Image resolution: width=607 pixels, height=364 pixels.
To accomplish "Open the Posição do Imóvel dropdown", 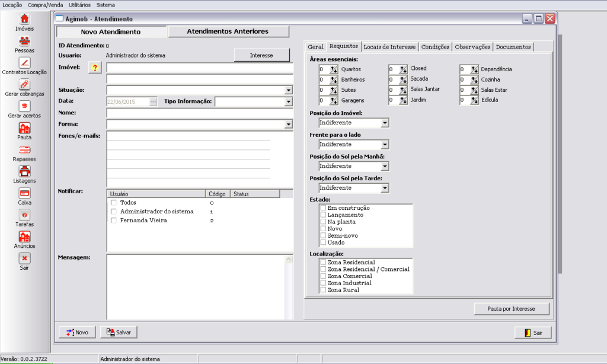I will click(x=384, y=123).
